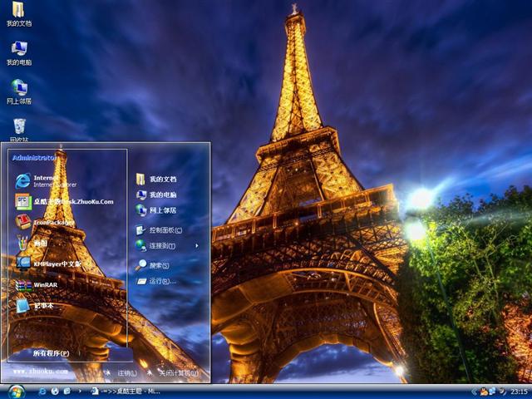Open WinRAR from start menu
The height and width of the screenshot is (399, 532).
click(x=37, y=284)
